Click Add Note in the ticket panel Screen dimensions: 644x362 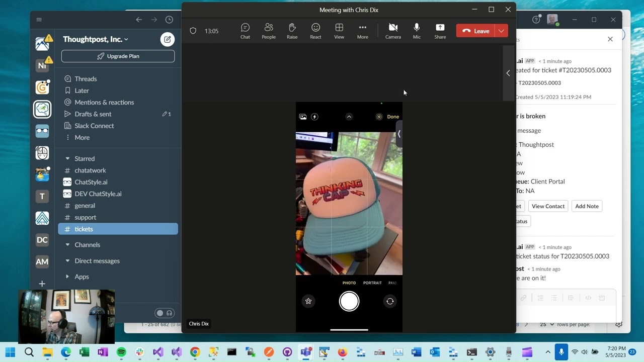tap(587, 206)
